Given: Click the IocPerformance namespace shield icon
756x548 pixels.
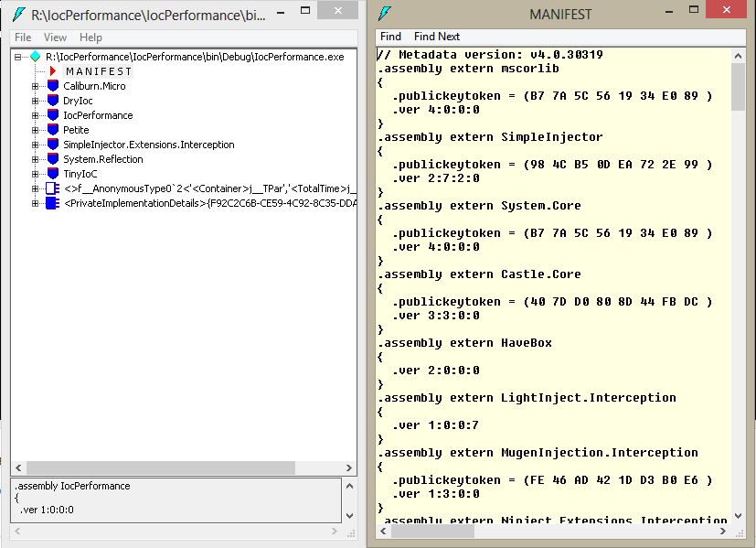Looking at the screenshot, I should [x=53, y=115].
